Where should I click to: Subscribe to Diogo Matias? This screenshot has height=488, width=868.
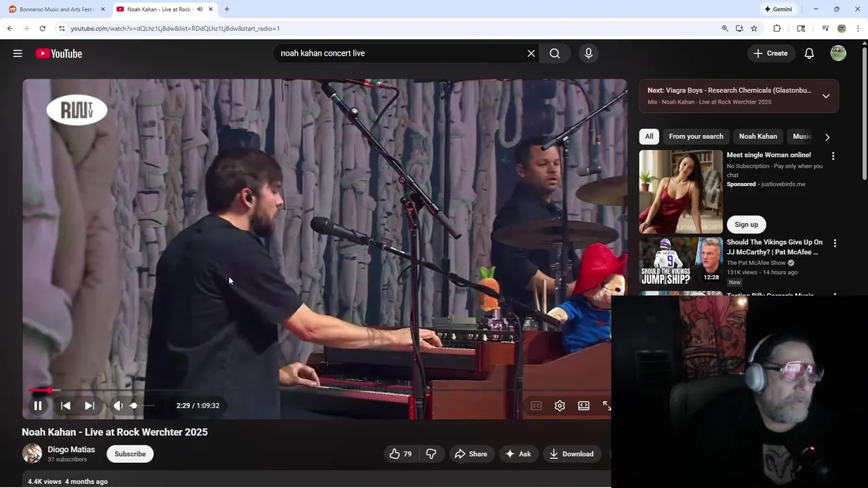pos(130,454)
